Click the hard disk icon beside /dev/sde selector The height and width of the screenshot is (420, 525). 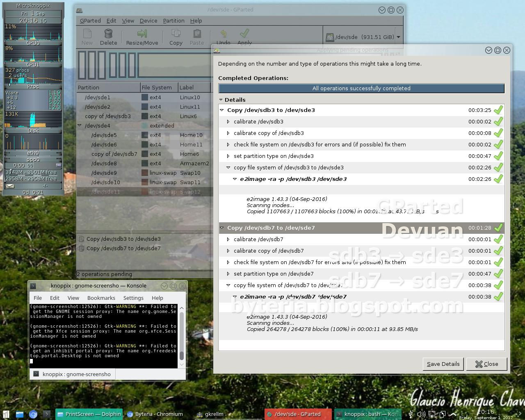(330, 37)
